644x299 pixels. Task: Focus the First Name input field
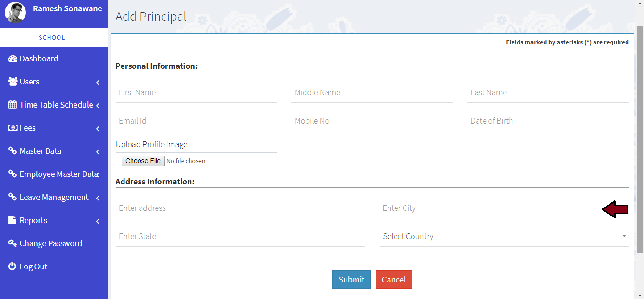tap(196, 92)
